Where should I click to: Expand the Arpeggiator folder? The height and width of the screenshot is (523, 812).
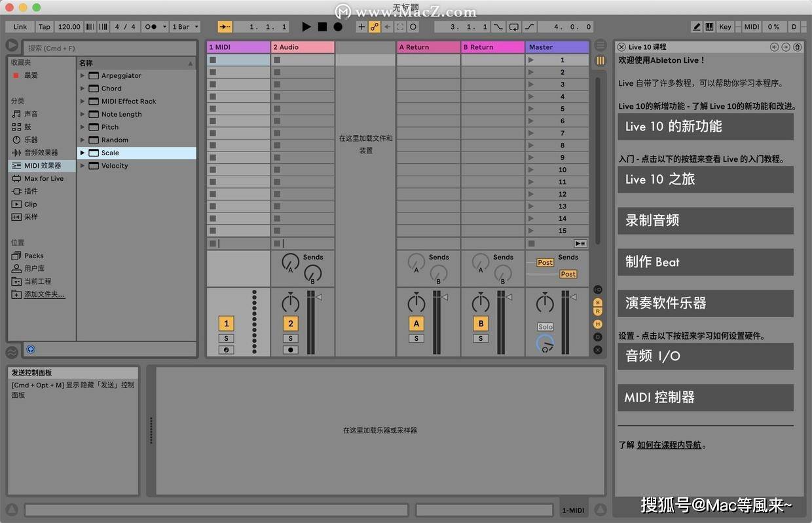click(x=83, y=75)
